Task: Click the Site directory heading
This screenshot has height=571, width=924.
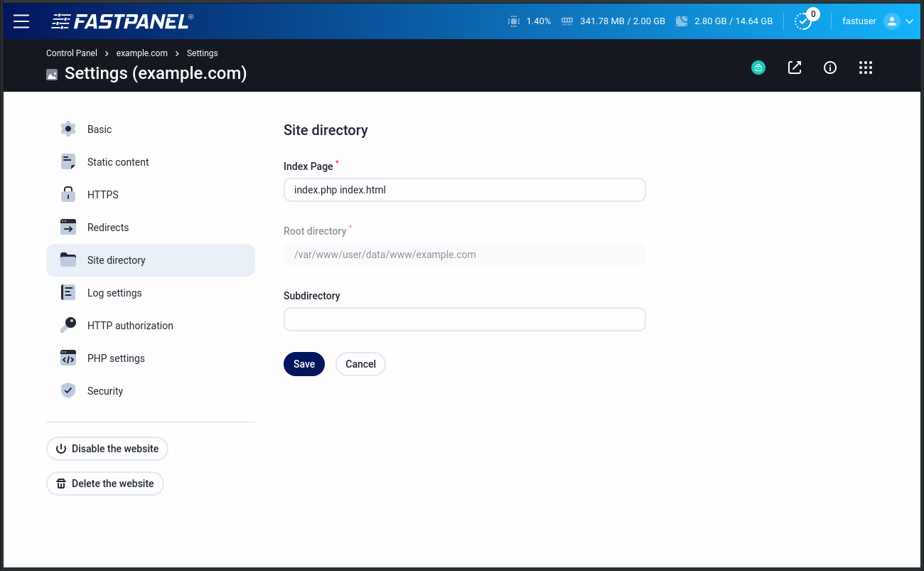Action: 326,130
